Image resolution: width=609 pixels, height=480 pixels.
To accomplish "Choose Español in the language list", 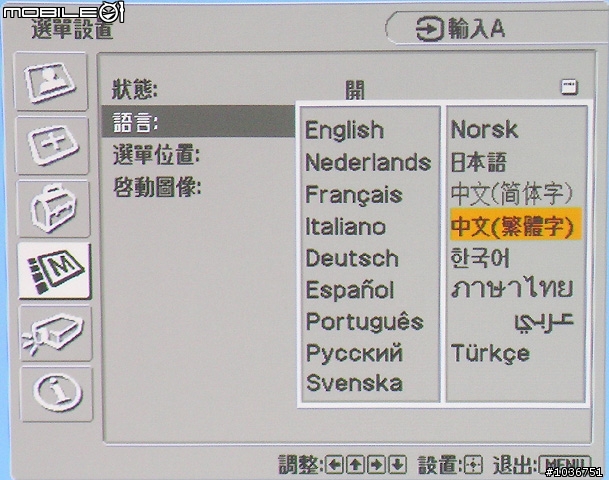I will pos(350,290).
